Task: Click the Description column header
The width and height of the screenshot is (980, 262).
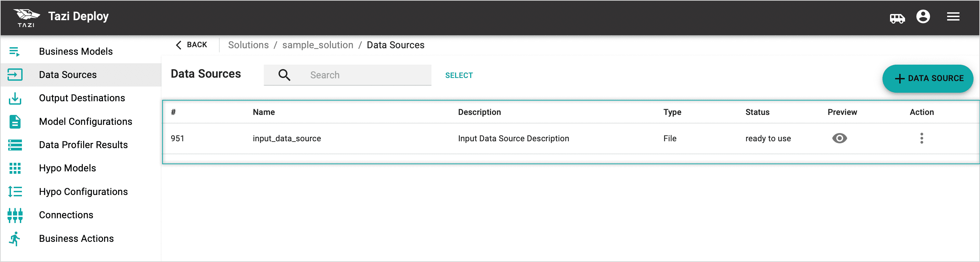Action: click(x=479, y=112)
